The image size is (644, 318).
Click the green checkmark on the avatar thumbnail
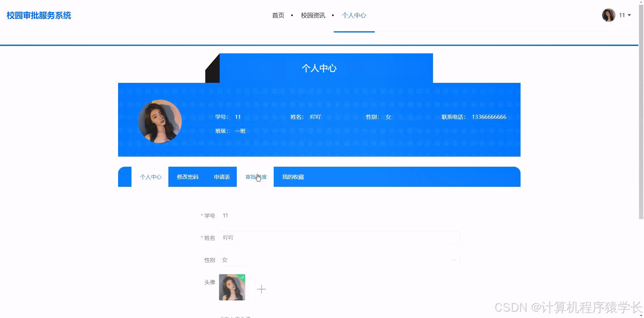pyautogui.click(x=242, y=277)
